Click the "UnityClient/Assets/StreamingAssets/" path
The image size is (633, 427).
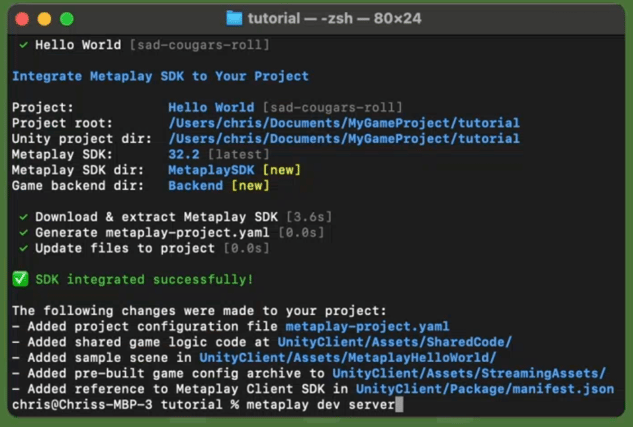469,373
